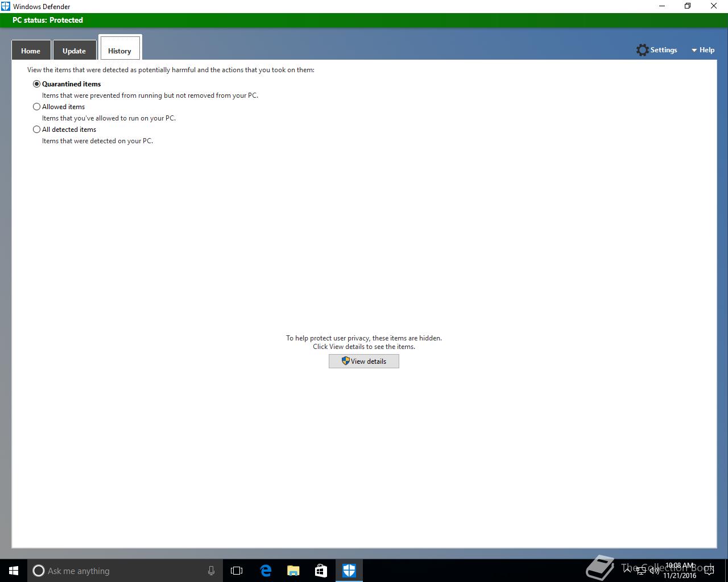Click 'Items that were detected on your PC' text

coord(97,141)
